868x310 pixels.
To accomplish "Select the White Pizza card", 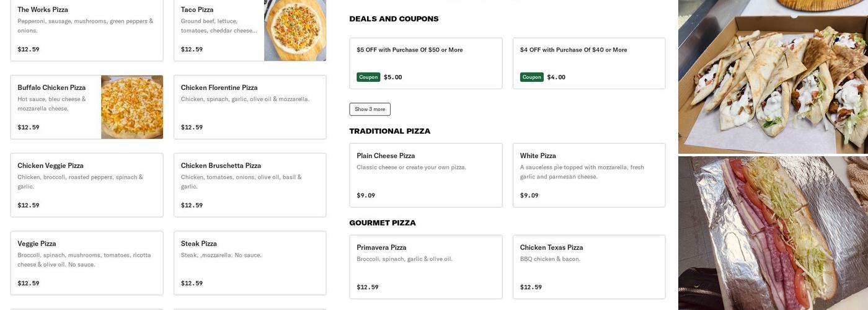I will (589, 175).
